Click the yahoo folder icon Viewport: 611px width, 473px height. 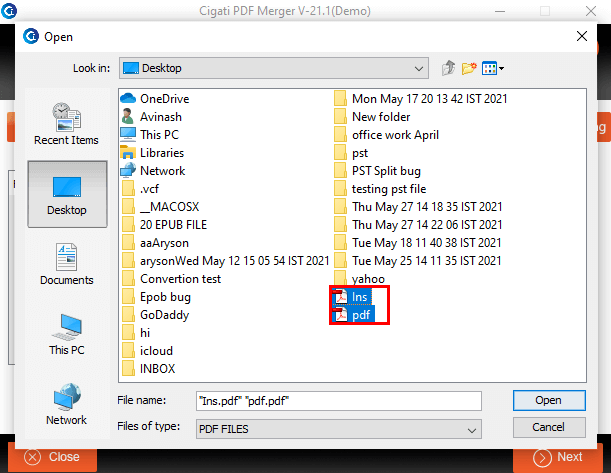click(341, 278)
